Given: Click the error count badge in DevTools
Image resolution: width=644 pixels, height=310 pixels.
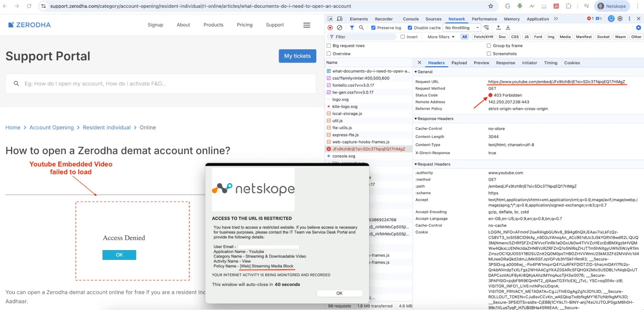Looking at the screenshot, I should pos(590,19).
